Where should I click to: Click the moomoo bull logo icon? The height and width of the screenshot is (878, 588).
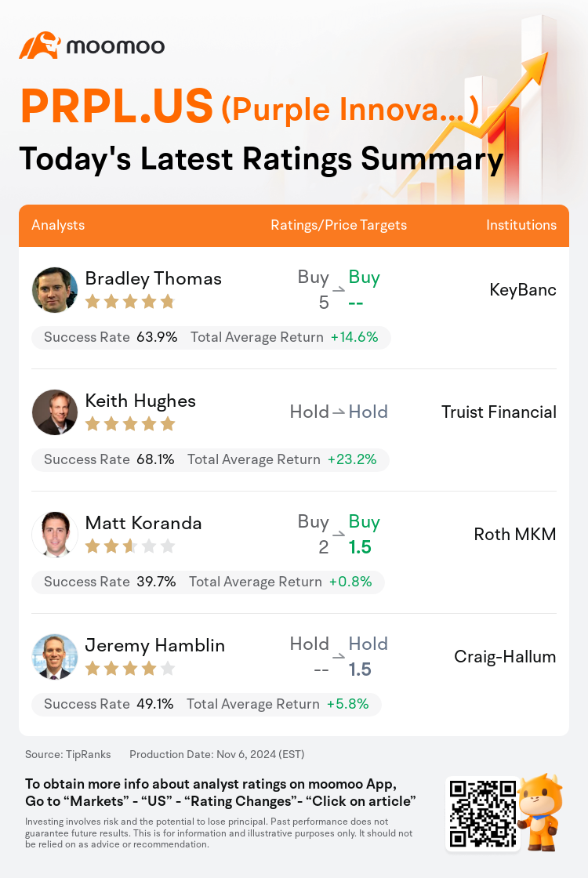click(x=40, y=45)
